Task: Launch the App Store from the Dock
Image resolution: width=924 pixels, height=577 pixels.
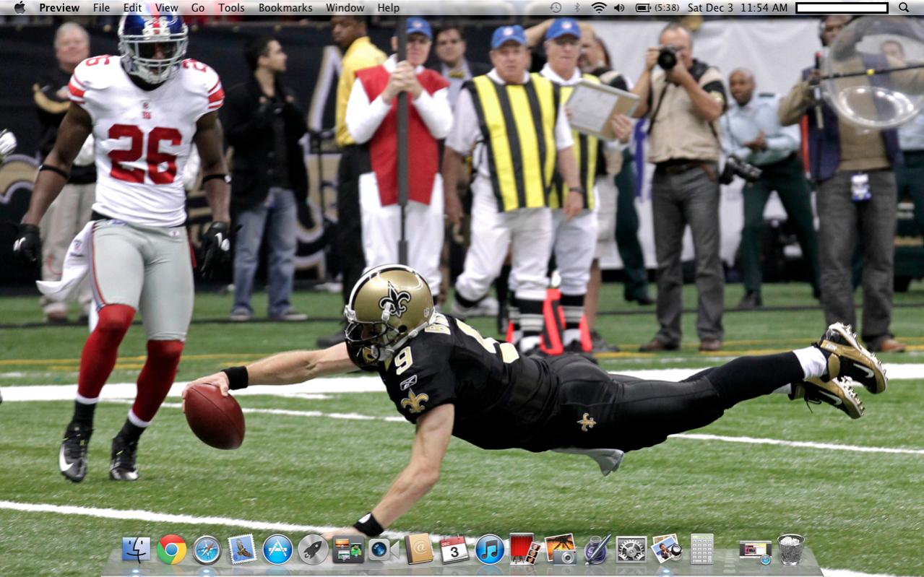Action: pyautogui.click(x=277, y=550)
